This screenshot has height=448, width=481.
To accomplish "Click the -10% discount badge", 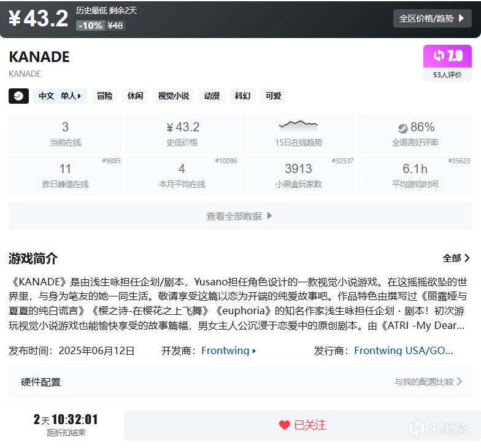I will point(91,26).
